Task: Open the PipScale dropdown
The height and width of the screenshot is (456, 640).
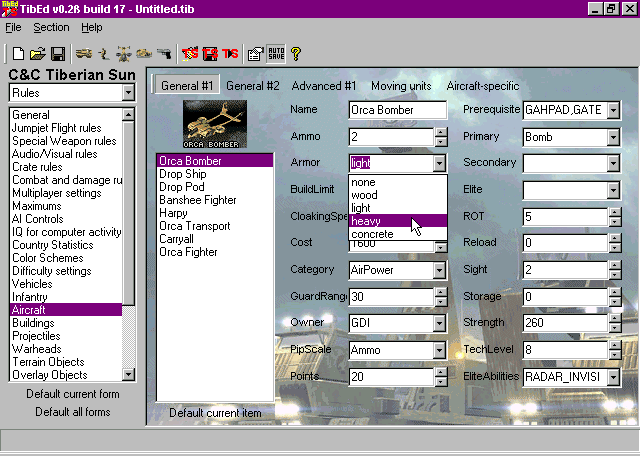Action: [x=439, y=350]
